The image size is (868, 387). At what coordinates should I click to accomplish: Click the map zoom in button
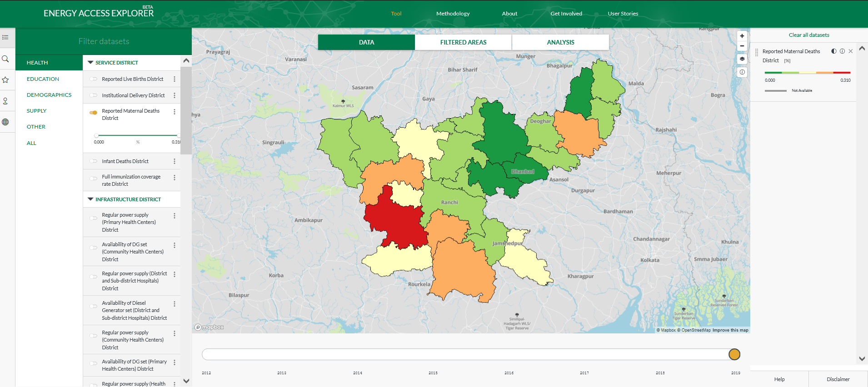pos(742,36)
